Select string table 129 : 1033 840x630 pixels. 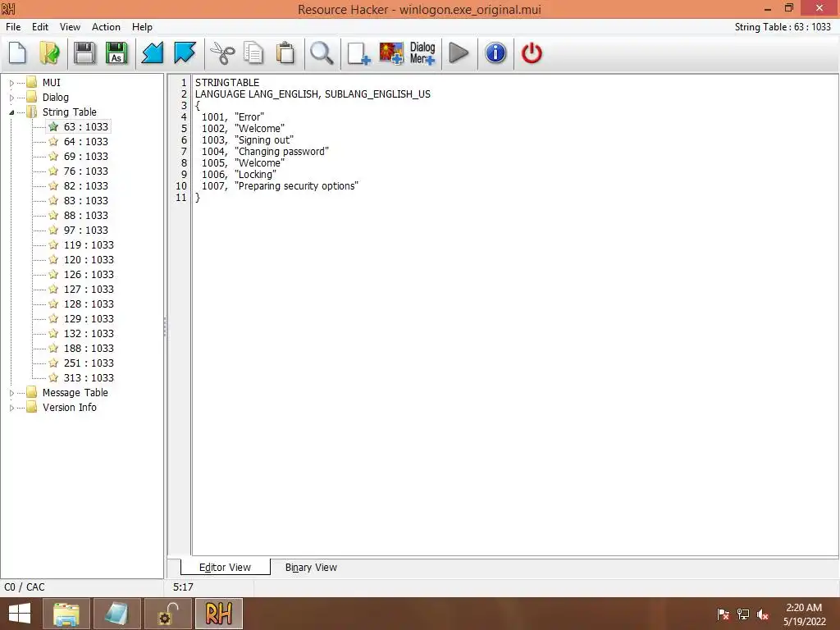tap(89, 319)
